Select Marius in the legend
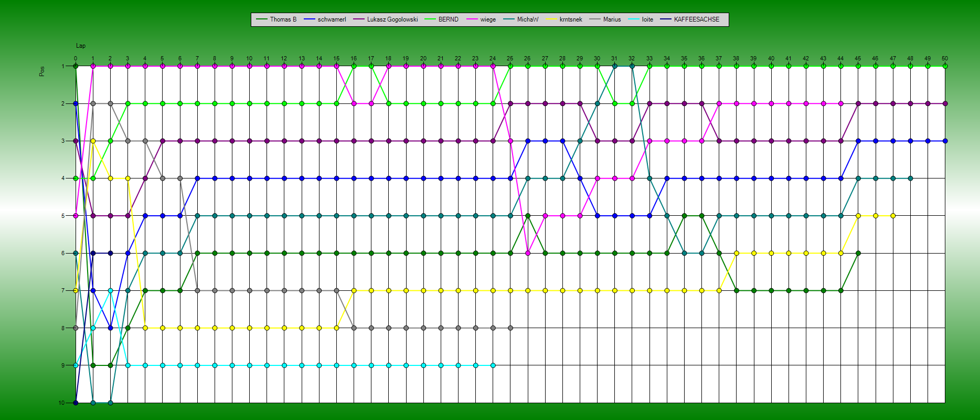980x420 pixels. [x=612, y=19]
